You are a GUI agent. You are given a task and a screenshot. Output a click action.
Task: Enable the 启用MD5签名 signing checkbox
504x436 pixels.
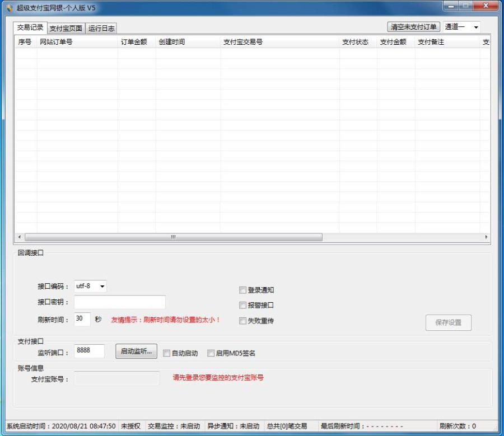[211, 353]
